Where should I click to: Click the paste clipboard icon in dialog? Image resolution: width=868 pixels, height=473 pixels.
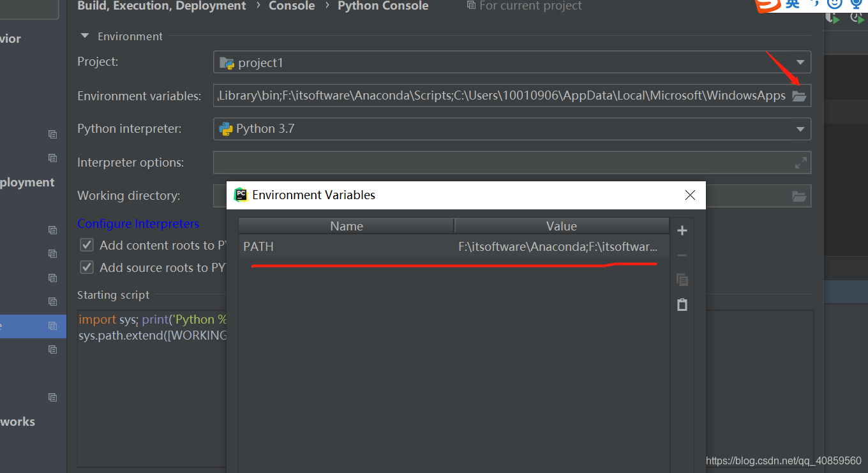682,304
